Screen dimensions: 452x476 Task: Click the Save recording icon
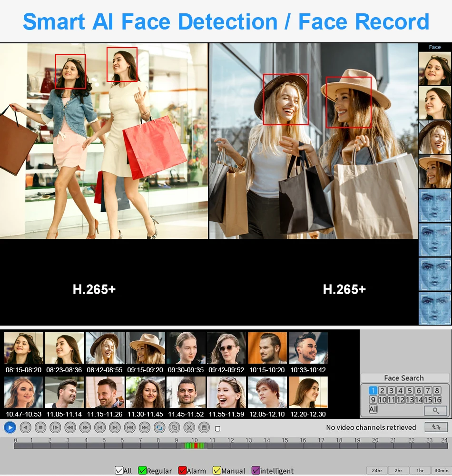[x=203, y=427]
